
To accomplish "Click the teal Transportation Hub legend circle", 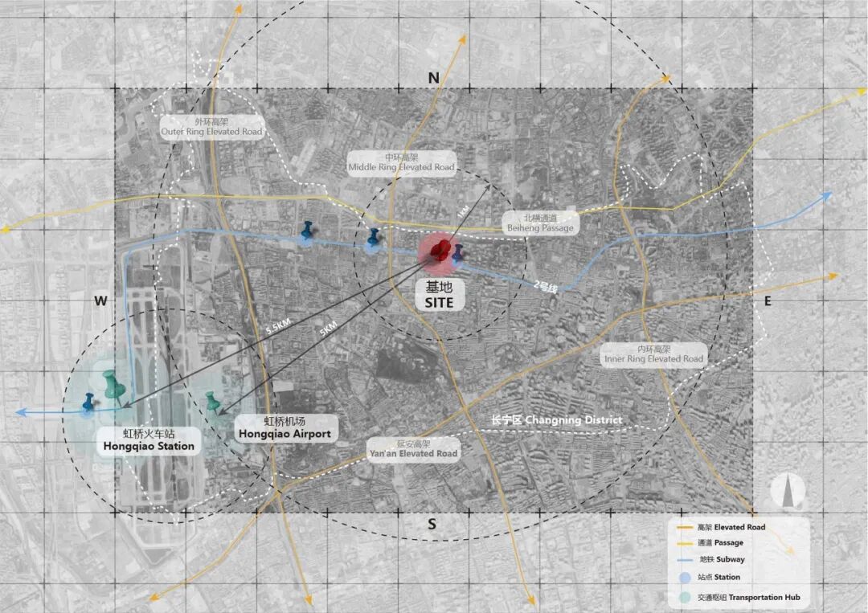I will pos(684,597).
